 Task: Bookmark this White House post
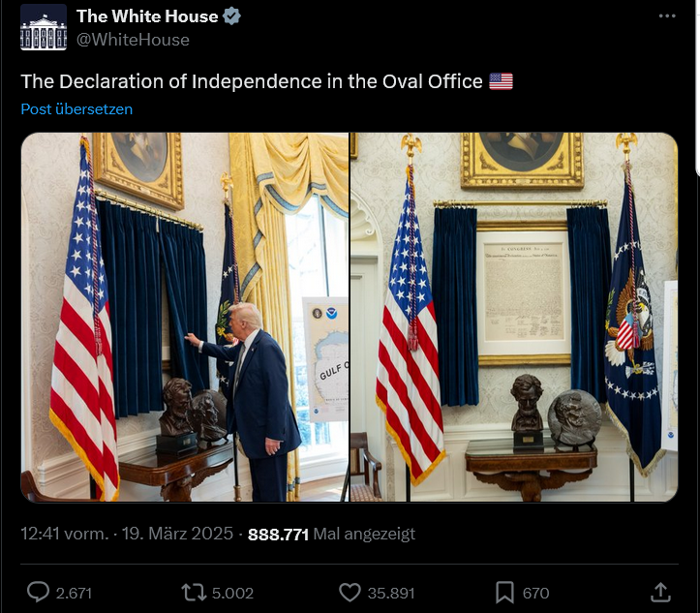505,593
